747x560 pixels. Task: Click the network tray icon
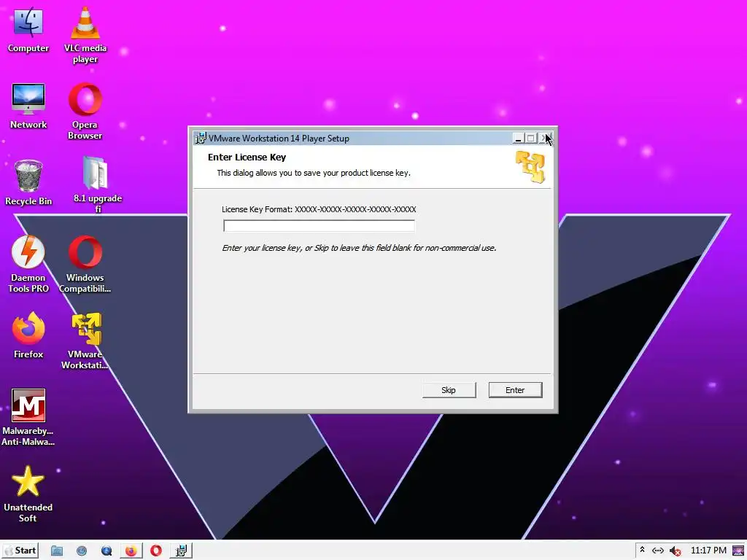click(x=658, y=551)
